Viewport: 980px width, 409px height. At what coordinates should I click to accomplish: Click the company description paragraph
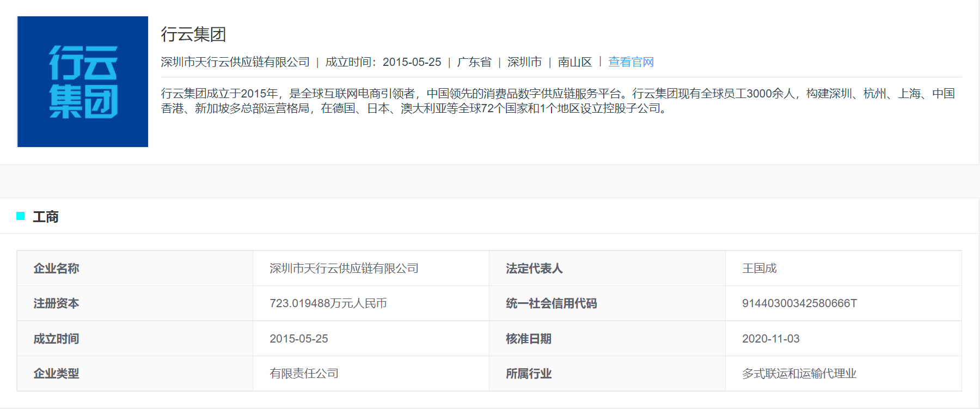558,101
